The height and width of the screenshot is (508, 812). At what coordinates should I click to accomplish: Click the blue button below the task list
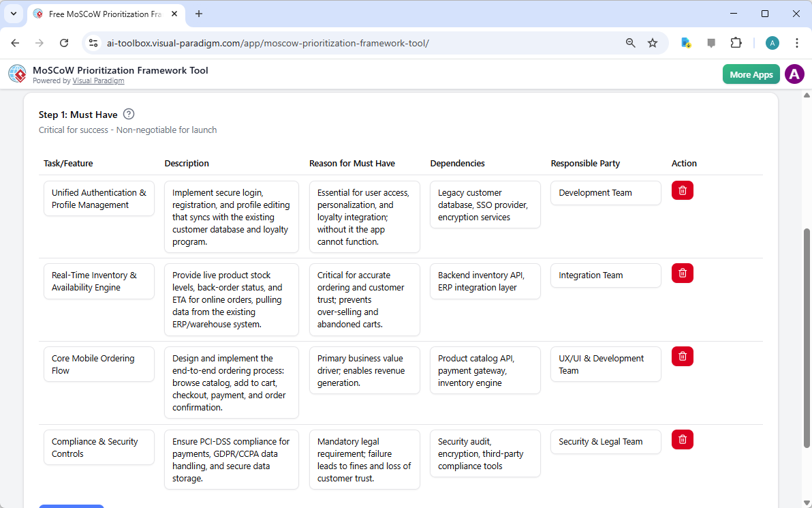pos(72,507)
